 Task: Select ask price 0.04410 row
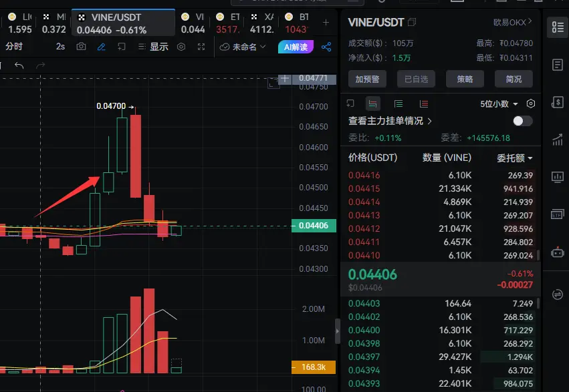coord(441,255)
